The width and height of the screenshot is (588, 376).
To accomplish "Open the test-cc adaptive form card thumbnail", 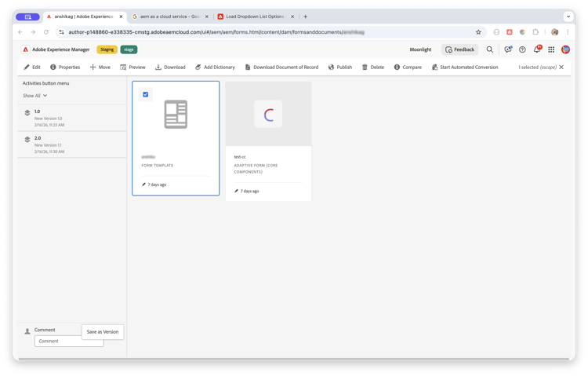I will [268, 114].
